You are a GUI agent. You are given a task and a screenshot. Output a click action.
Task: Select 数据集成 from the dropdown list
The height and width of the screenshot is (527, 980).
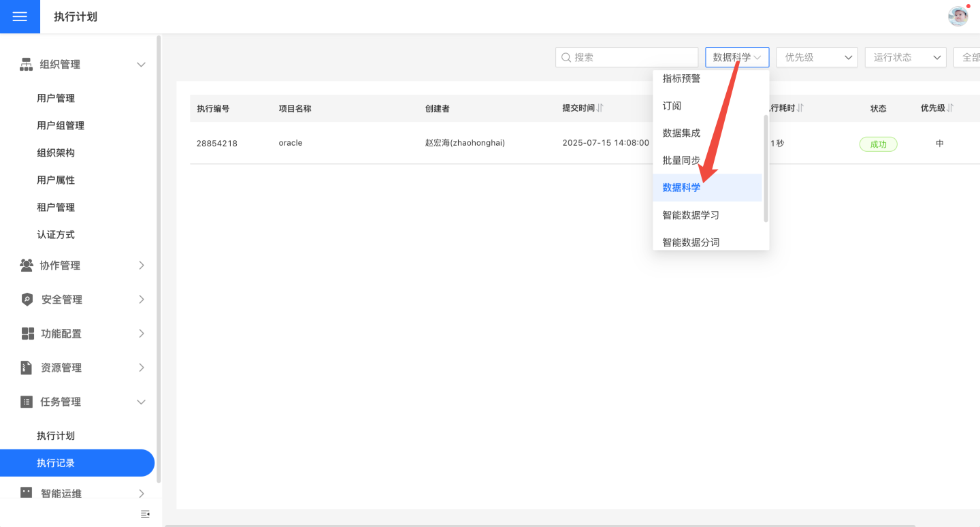682,133
